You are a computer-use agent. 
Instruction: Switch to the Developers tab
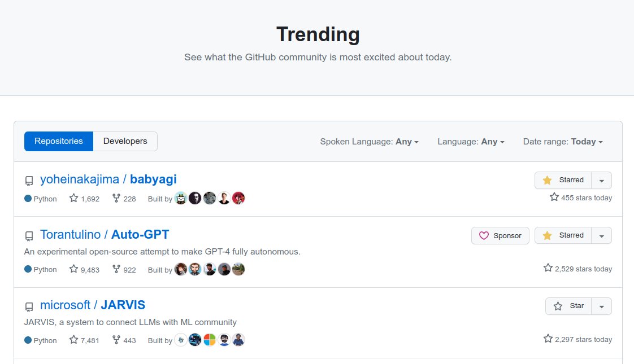coord(125,142)
